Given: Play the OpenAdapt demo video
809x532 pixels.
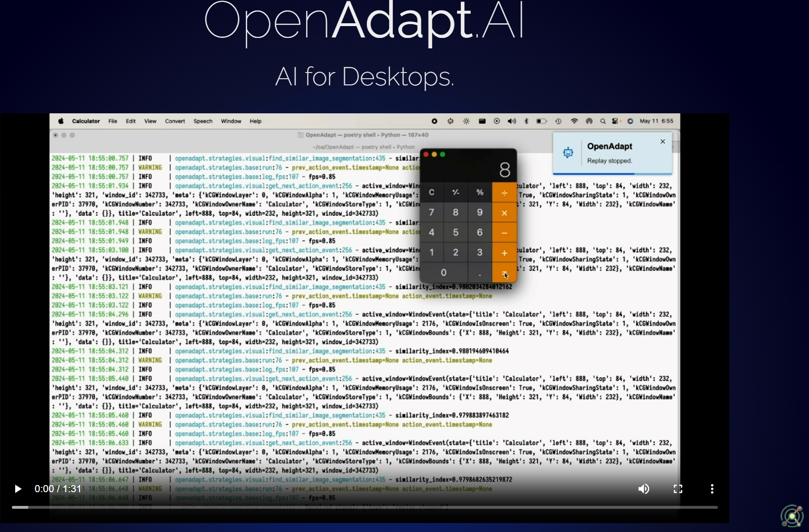Looking at the screenshot, I should click(18, 489).
